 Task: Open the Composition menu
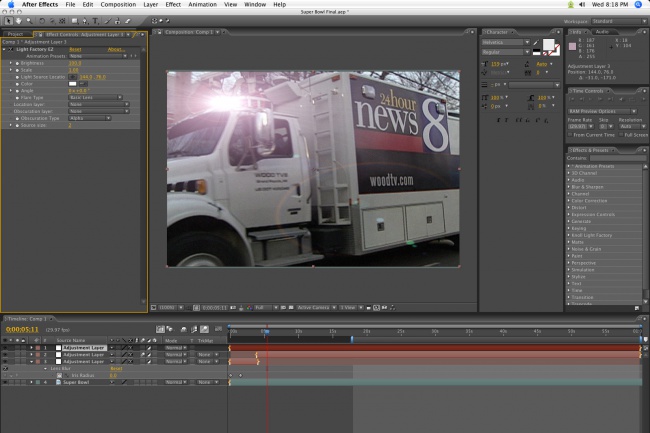[118, 5]
